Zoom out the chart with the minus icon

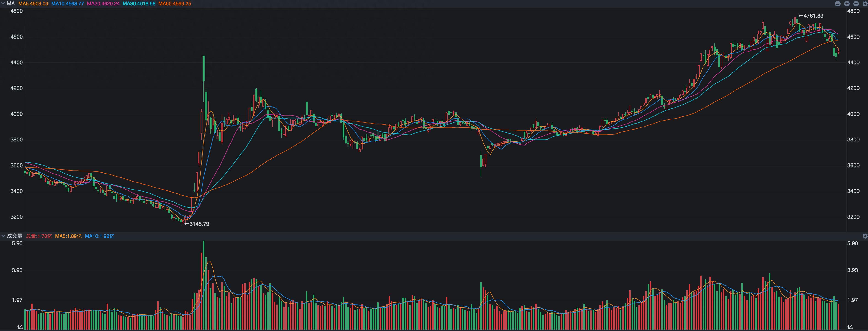(x=856, y=4)
